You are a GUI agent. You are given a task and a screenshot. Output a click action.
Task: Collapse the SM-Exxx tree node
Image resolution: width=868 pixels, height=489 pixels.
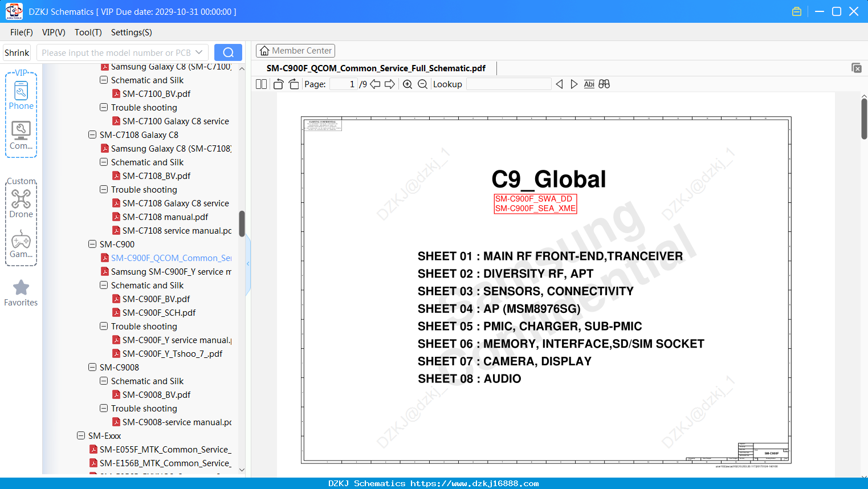(x=81, y=435)
